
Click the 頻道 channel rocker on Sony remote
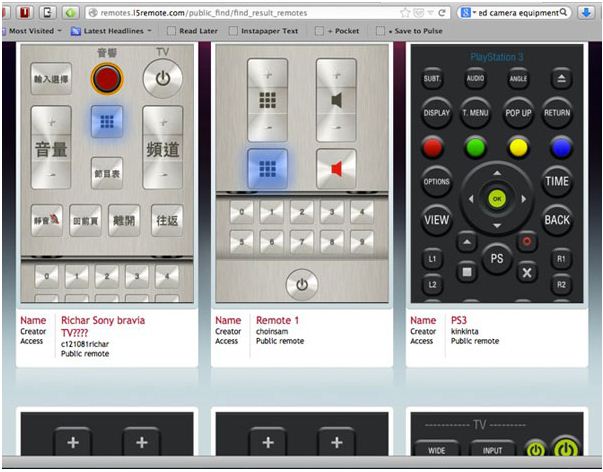click(x=163, y=147)
